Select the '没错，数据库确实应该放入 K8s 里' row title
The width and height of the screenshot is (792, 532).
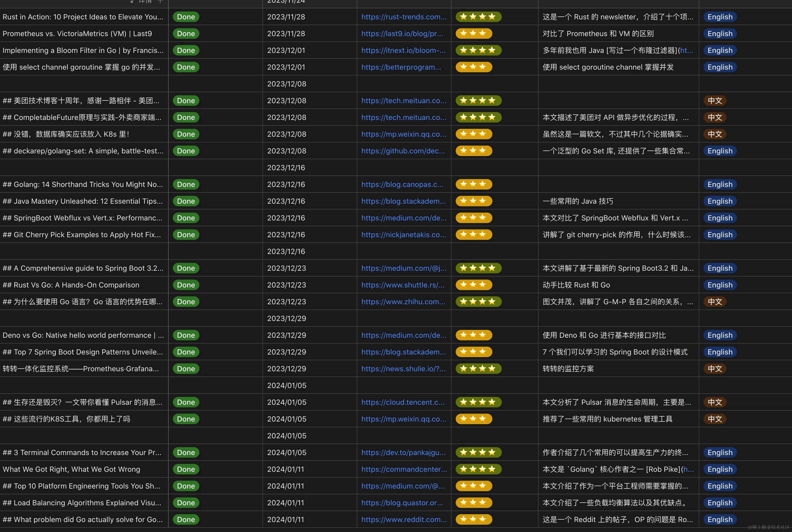[x=66, y=134]
